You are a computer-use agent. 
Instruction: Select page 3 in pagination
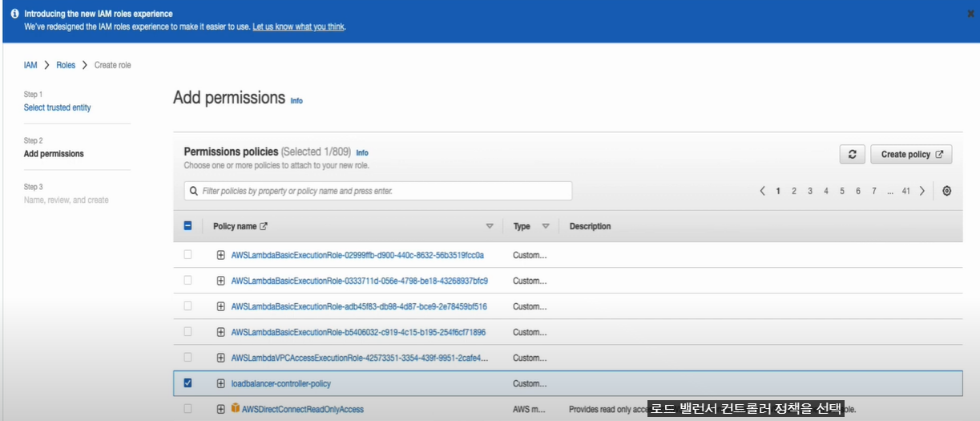click(810, 191)
